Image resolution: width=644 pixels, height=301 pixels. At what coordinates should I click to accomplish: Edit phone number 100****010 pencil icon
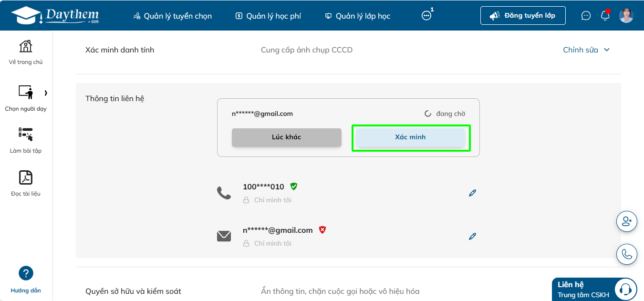click(x=472, y=193)
